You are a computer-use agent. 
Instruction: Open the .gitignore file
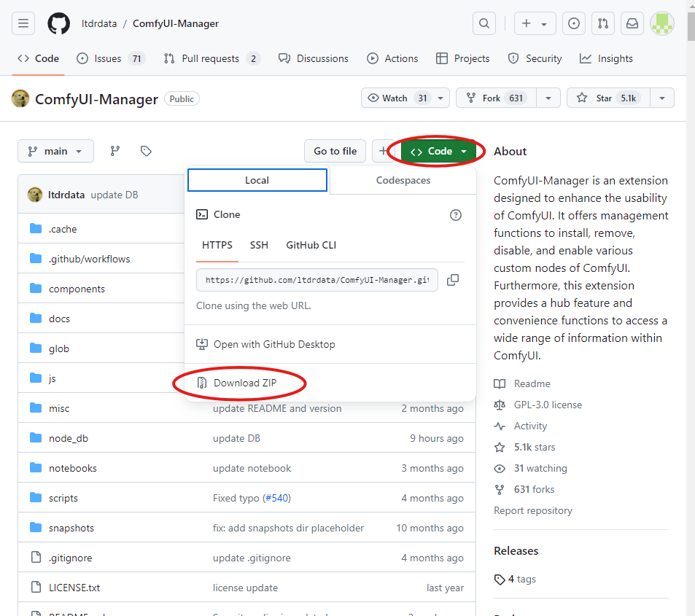coord(70,558)
